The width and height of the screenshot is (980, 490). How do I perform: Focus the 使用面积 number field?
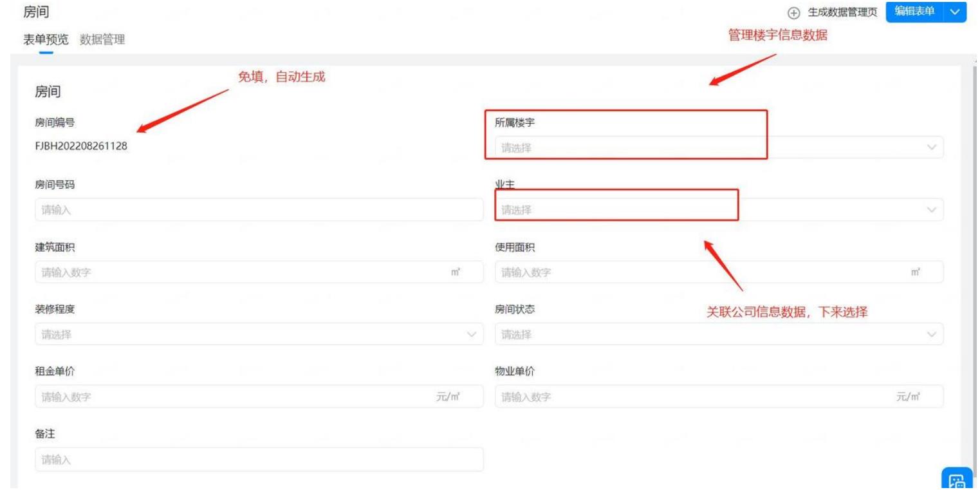(719, 272)
